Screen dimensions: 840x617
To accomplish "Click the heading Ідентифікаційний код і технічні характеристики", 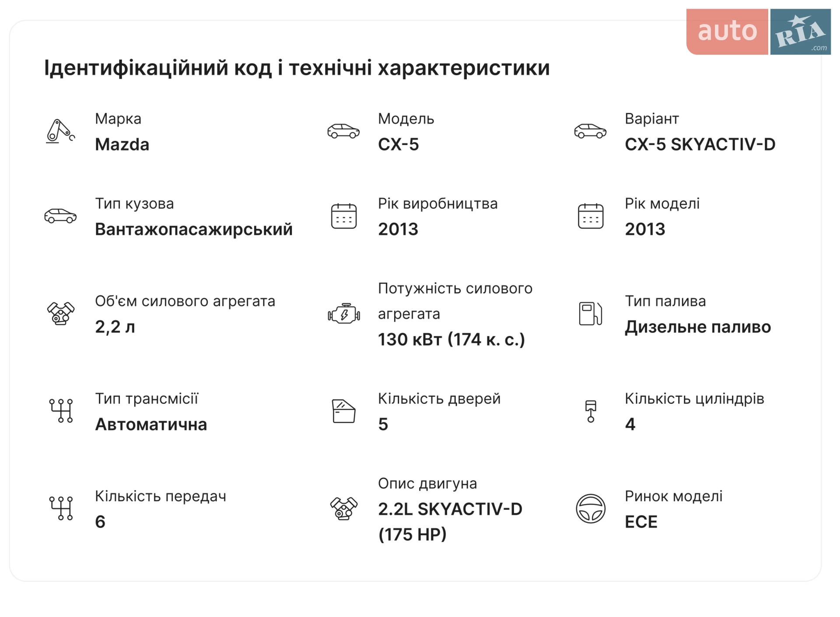I will point(297,68).
